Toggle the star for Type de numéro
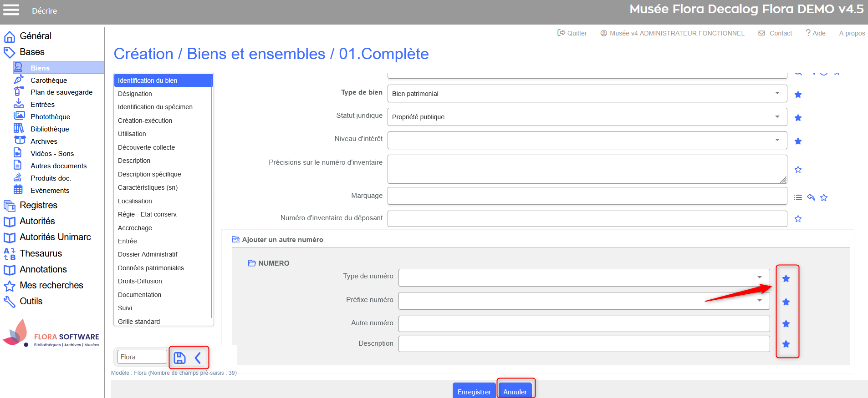868x398 pixels. coord(786,278)
